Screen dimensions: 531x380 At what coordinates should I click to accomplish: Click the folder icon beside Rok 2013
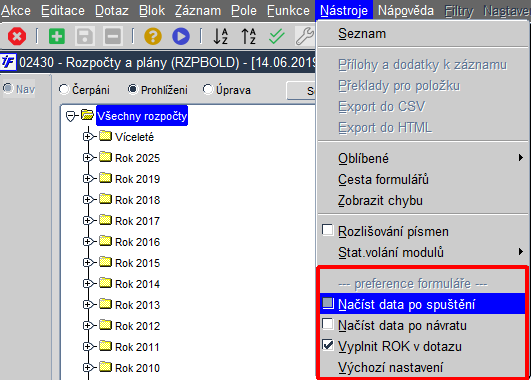coord(105,304)
